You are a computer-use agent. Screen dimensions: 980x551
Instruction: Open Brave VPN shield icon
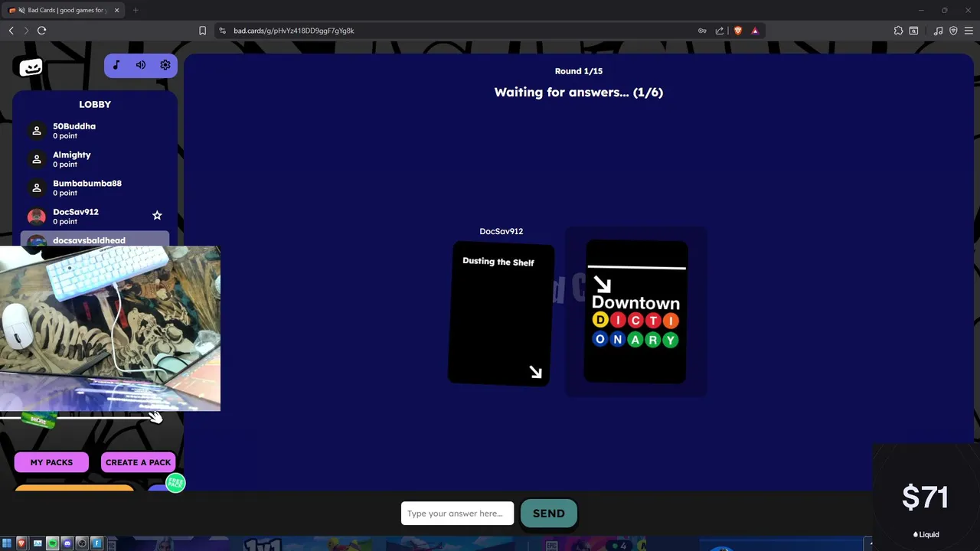953,31
